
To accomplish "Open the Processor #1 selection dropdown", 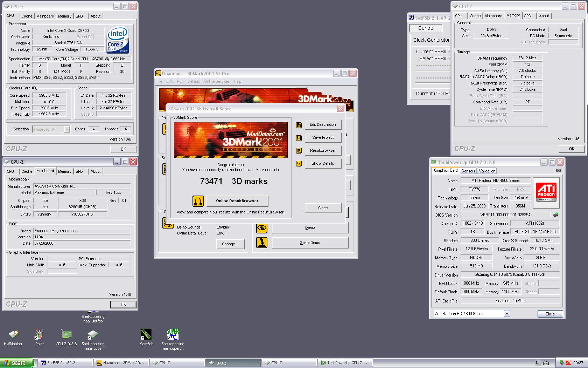I will pyautogui.click(x=66, y=129).
